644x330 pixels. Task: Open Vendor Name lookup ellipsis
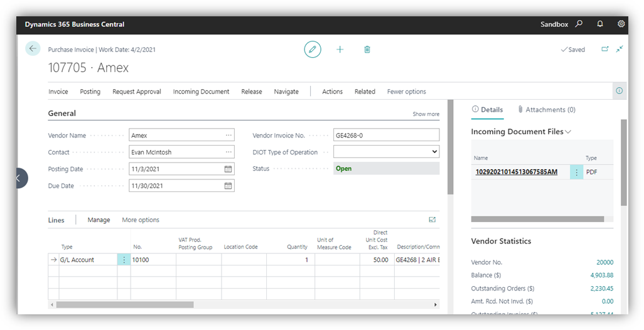(x=228, y=135)
